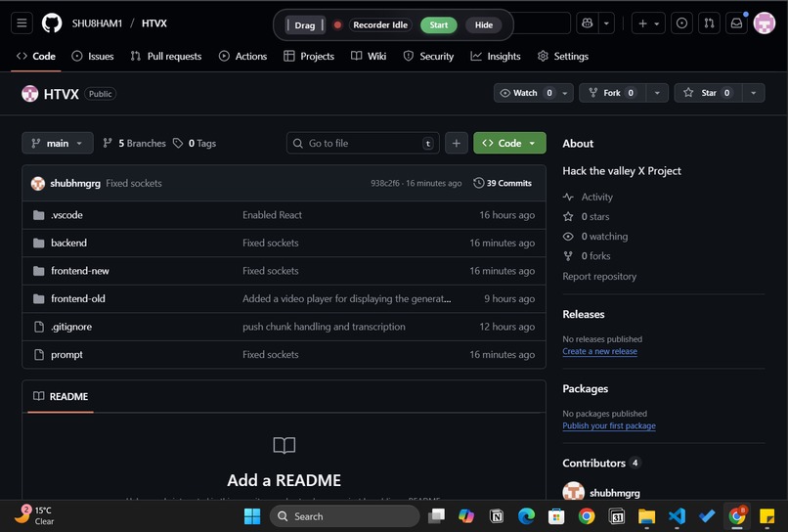Click the GitHub logo icon
This screenshot has width=788, height=532.
(52, 23)
